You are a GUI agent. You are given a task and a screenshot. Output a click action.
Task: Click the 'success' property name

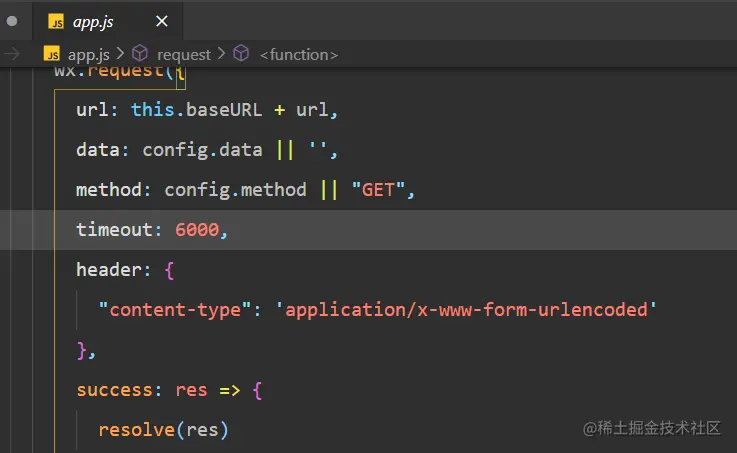(x=115, y=390)
